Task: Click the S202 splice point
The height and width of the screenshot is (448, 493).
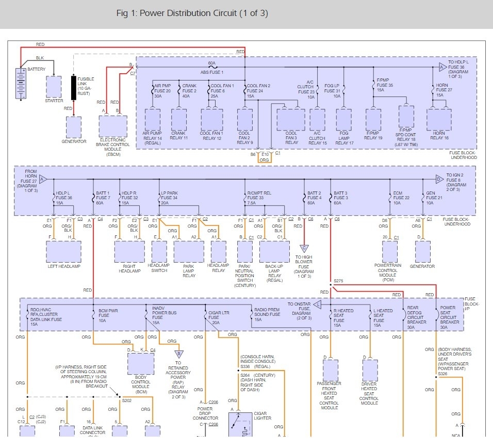Action: (120, 397)
